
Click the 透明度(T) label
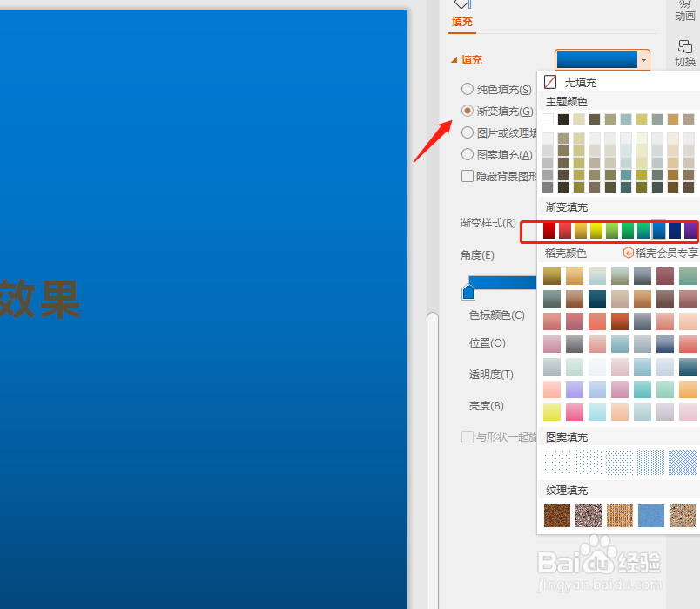(x=491, y=375)
